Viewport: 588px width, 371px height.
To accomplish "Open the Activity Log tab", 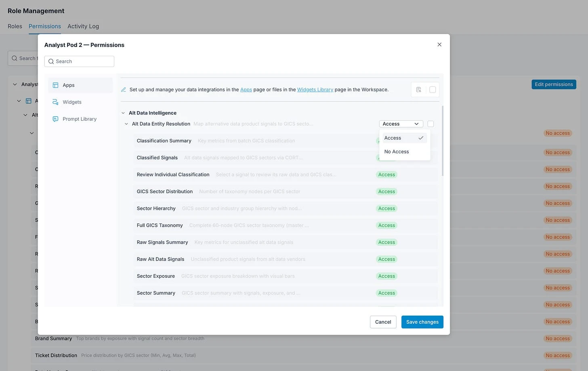I will [x=83, y=26].
